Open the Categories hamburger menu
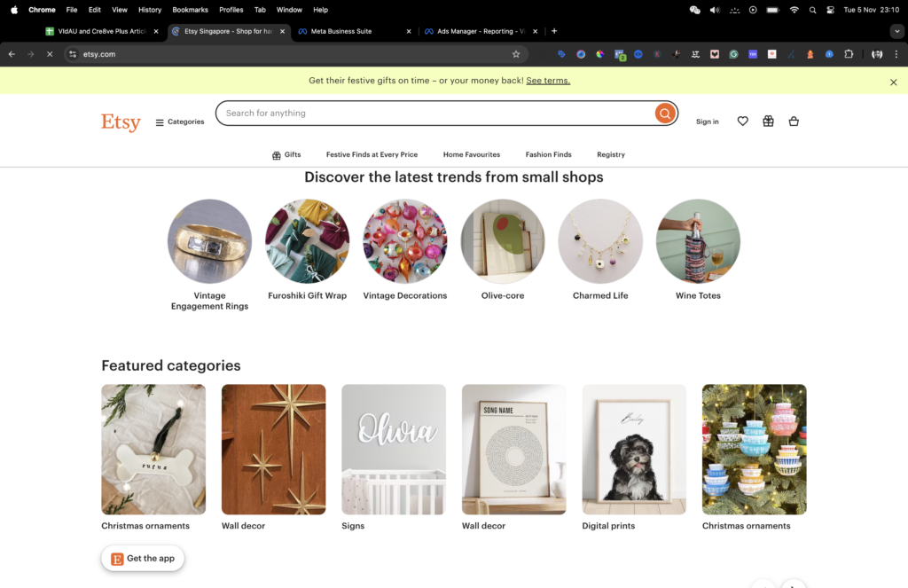The image size is (908, 588). tap(179, 122)
